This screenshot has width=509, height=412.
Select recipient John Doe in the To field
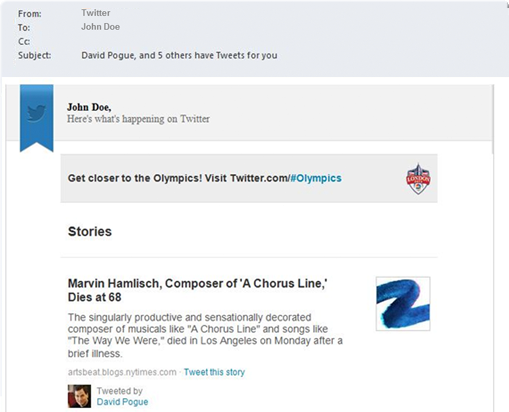(x=100, y=27)
